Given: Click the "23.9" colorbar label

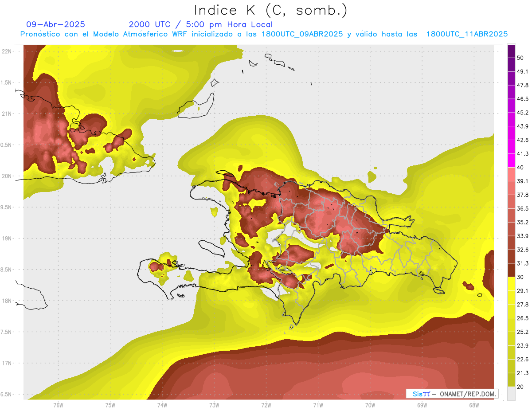Looking at the screenshot, I should (523, 345).
